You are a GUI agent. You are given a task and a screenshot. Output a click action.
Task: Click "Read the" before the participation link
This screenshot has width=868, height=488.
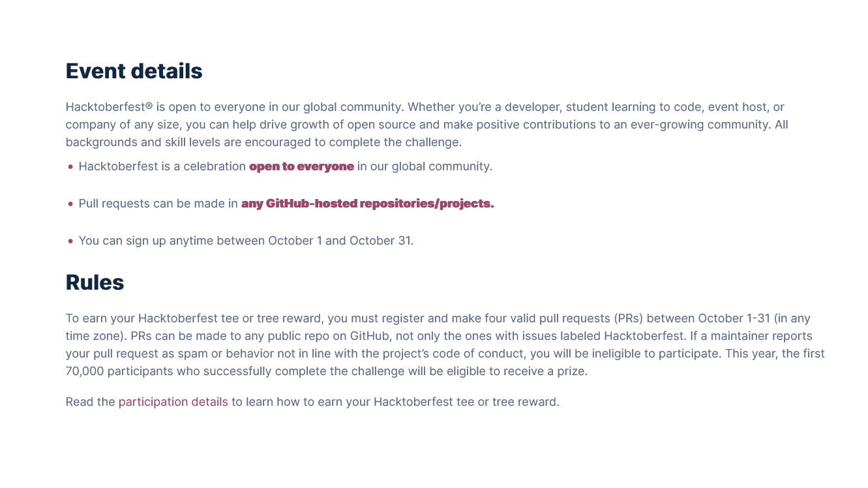(90, 402)
